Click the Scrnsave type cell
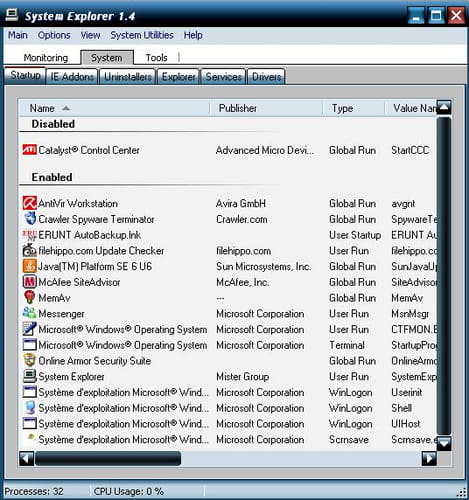This screenshot has width=469, height=500. pos(349,439)
